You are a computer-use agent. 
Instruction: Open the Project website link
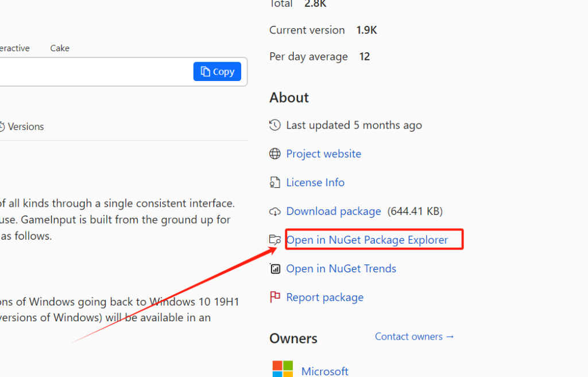[324, 153]
